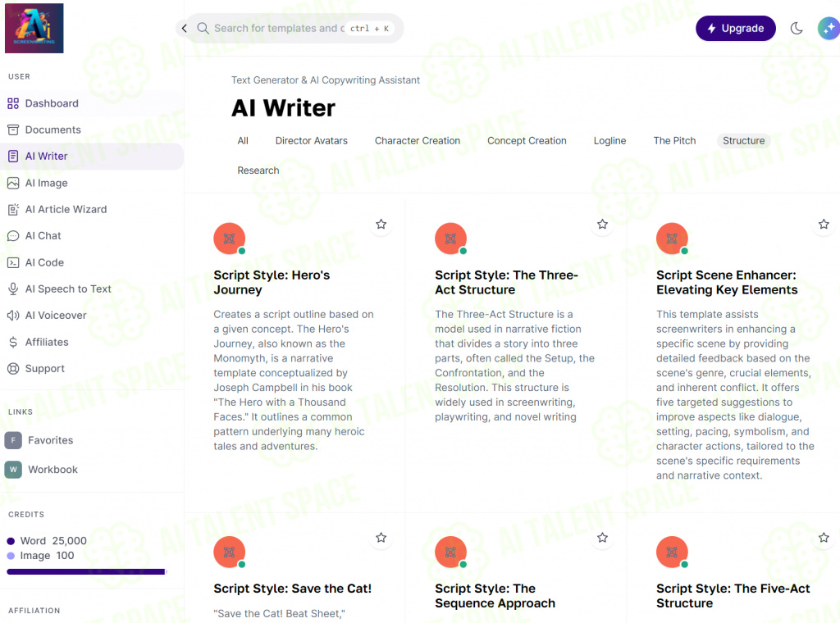Click the Hero's Journey orange template icon
Image resolution: width=840 pixels, height=623 pixels.
coord(230,239)
